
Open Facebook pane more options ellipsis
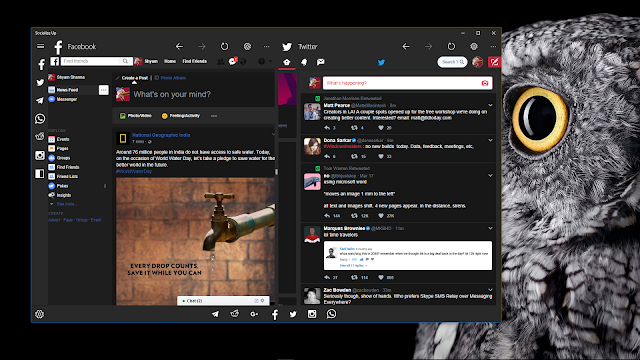pos(267,47)
